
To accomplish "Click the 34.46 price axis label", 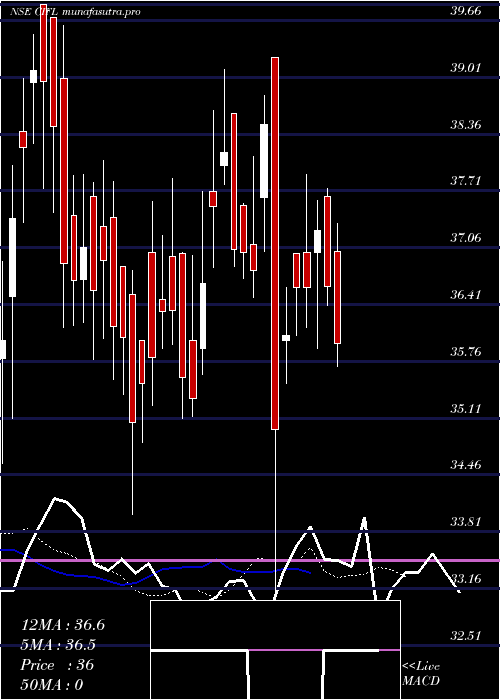I will coord(466,465).
